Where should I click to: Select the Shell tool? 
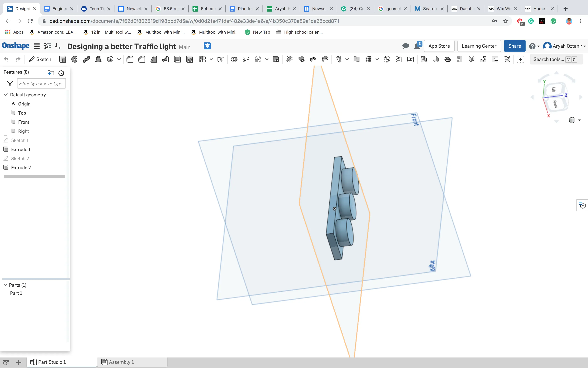coord(177,59)
